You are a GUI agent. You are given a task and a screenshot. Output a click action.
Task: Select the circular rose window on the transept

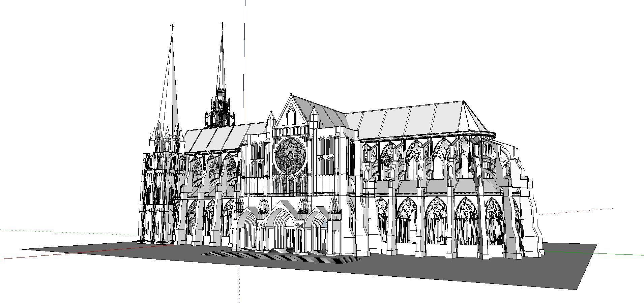[x=291, y=155]
